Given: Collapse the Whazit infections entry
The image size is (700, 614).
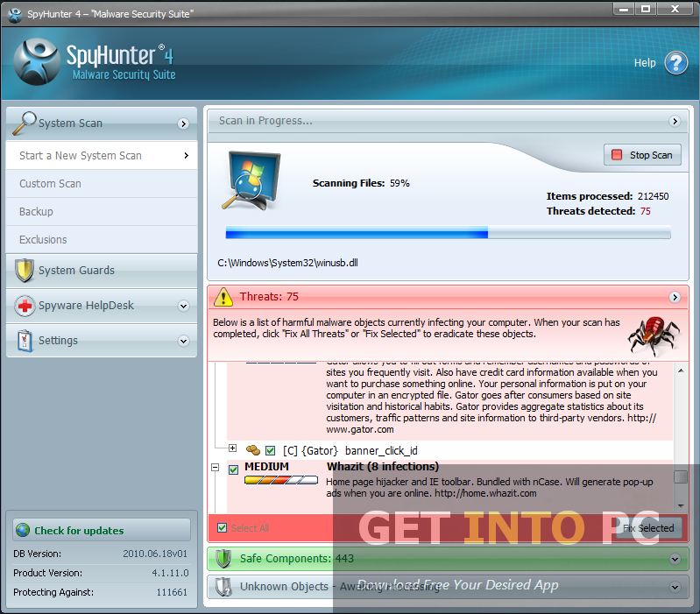Looking at the screenshot, I should [216, 468].
